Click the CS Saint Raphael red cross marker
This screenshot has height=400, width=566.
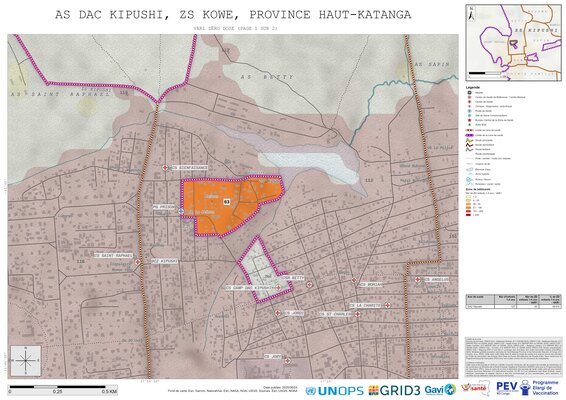click(x=138, y=262)
